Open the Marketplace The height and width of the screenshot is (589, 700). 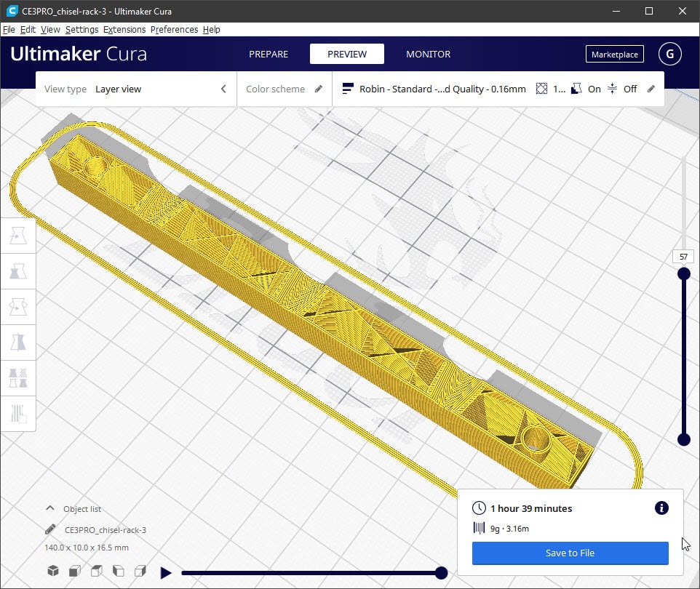click(614, 54)
